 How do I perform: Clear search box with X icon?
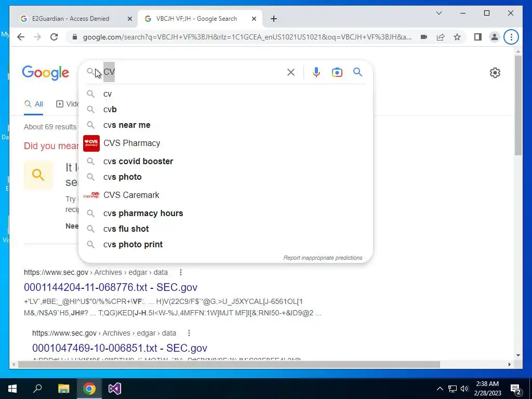tap(291, 72)
